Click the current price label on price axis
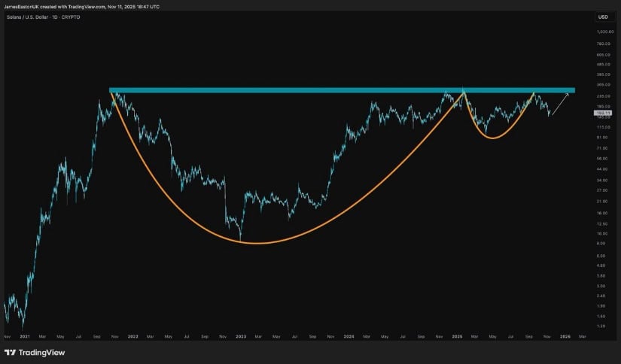Viewport: 621px width, 364px height. pos(603,113)
